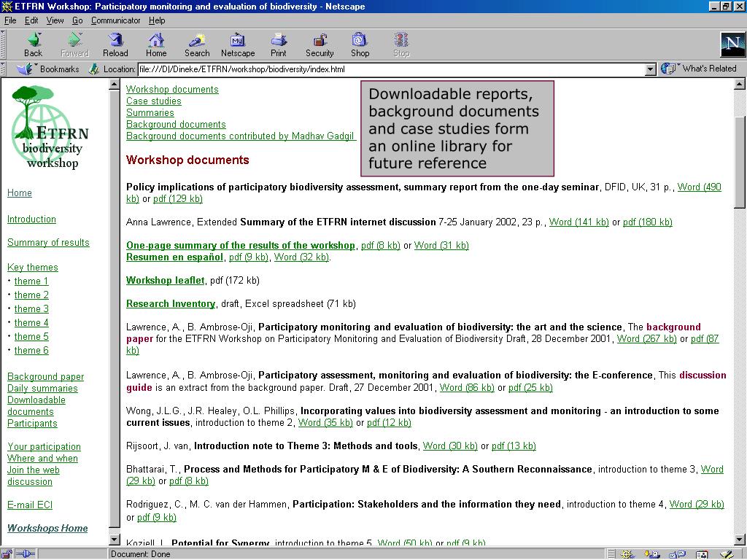Click sidebar frame scrollbar down arrow

[115, 540]
